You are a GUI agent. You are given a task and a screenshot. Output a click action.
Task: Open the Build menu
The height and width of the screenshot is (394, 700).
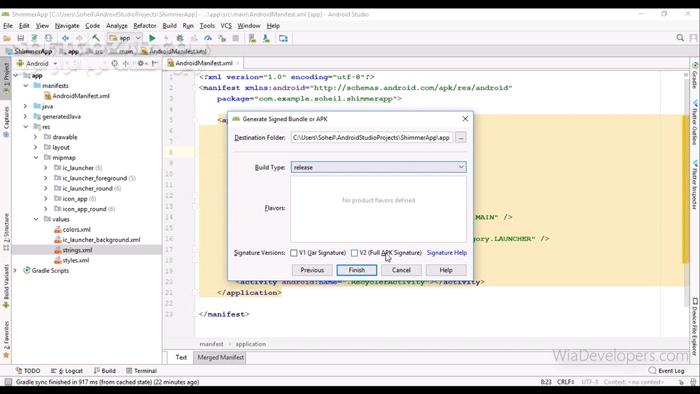pos(170,26)
